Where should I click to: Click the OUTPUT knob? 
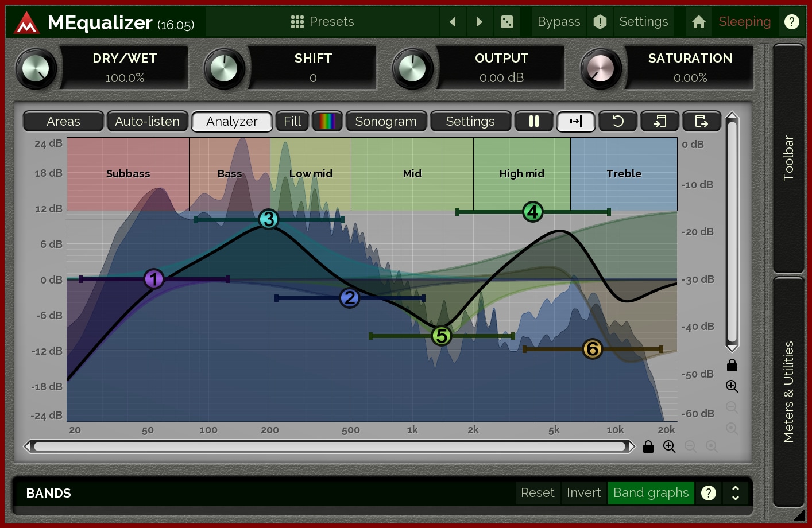(x=412, y=69)
